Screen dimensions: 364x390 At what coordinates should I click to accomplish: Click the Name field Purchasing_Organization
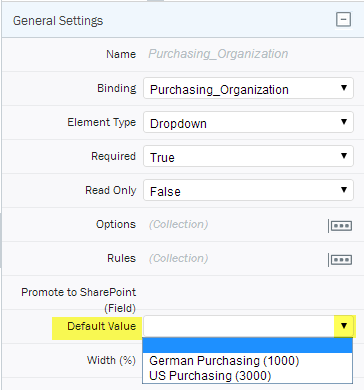[x=218, y=54]
